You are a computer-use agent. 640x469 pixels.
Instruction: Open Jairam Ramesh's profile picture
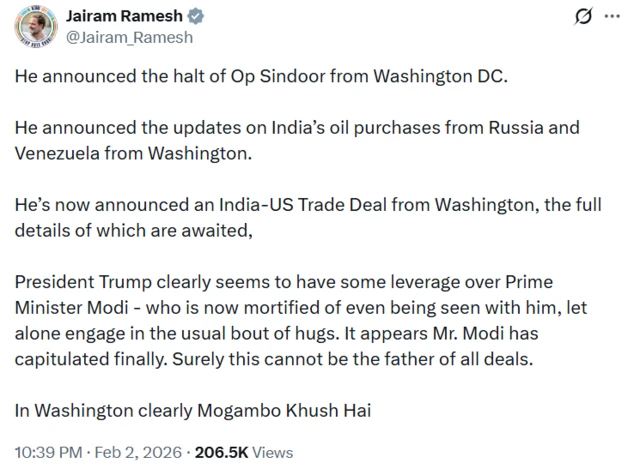click(x=35, y=26)
